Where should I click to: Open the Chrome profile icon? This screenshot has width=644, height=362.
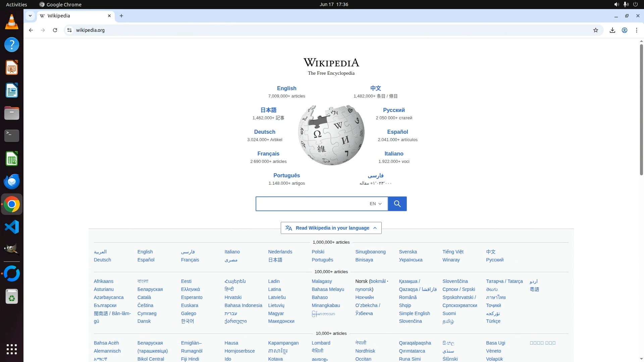625,30
